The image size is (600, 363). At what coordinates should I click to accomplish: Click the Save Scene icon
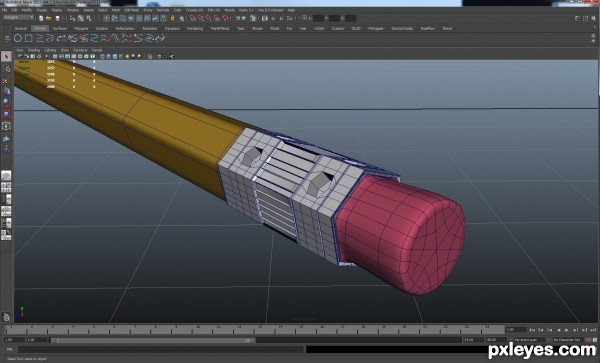(x=57, y=18)
